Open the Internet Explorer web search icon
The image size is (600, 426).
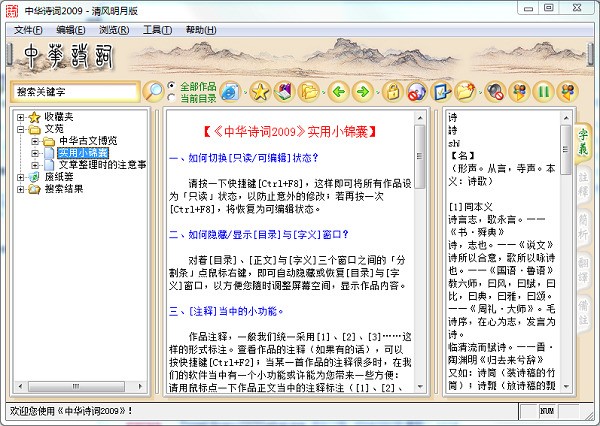230,92
